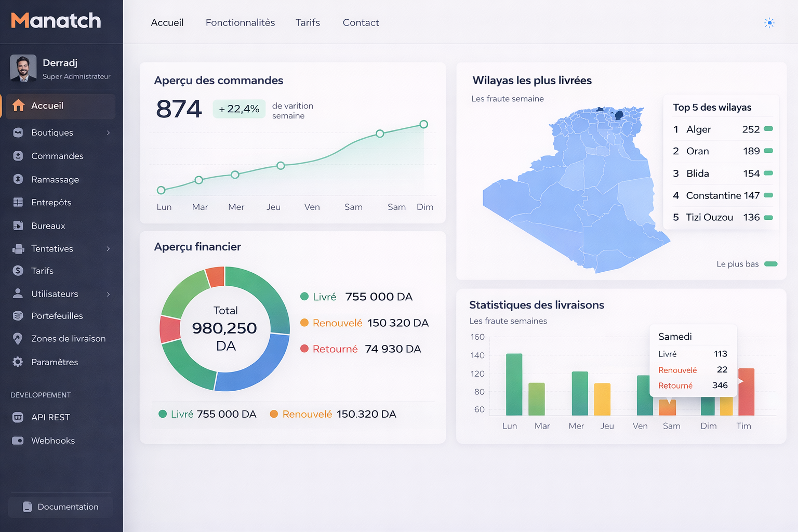Open the Portefeuilles icon
This screenshot has width=798, height=532.
(x=19, y=315)
